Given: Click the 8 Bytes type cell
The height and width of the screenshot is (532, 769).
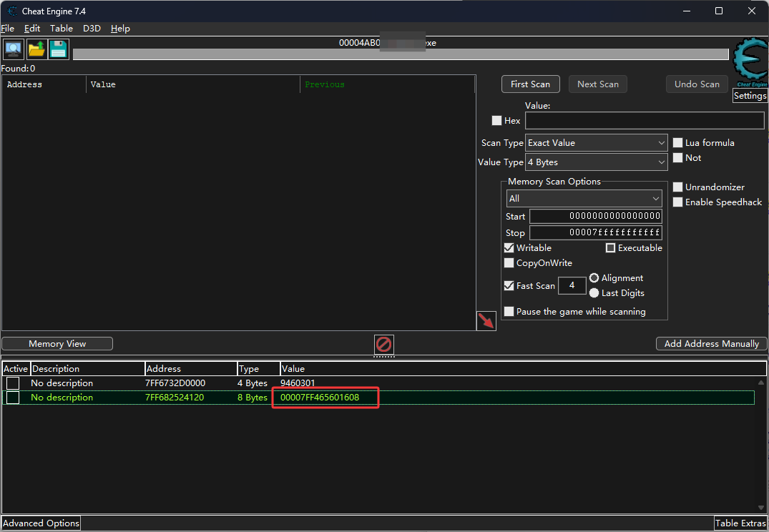Looking at the screenshot, I should click(x=253, y=398).
